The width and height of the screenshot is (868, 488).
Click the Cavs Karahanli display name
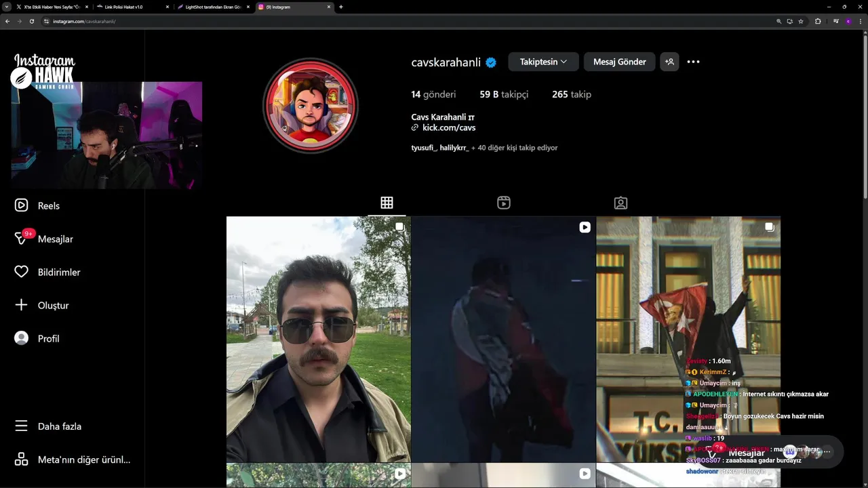point(443,117)
